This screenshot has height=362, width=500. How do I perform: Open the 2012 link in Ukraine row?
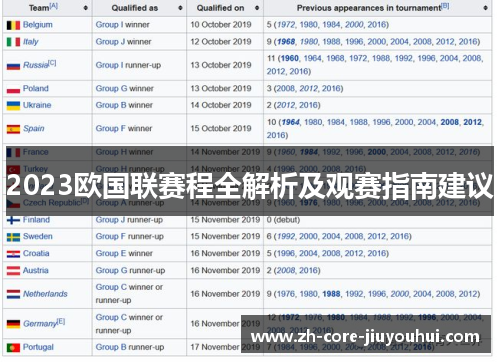click(x=286, y=105)
